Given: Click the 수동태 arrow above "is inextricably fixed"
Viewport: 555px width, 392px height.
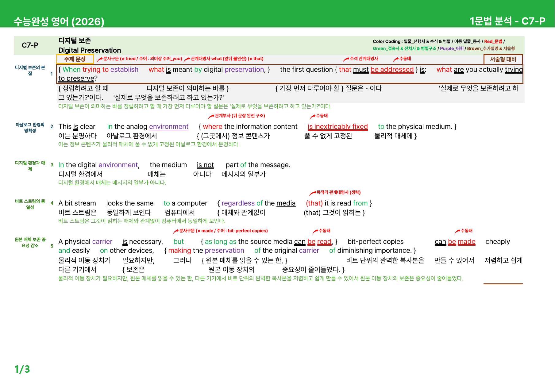Looking at the screenshot, I should pos(313,116).
